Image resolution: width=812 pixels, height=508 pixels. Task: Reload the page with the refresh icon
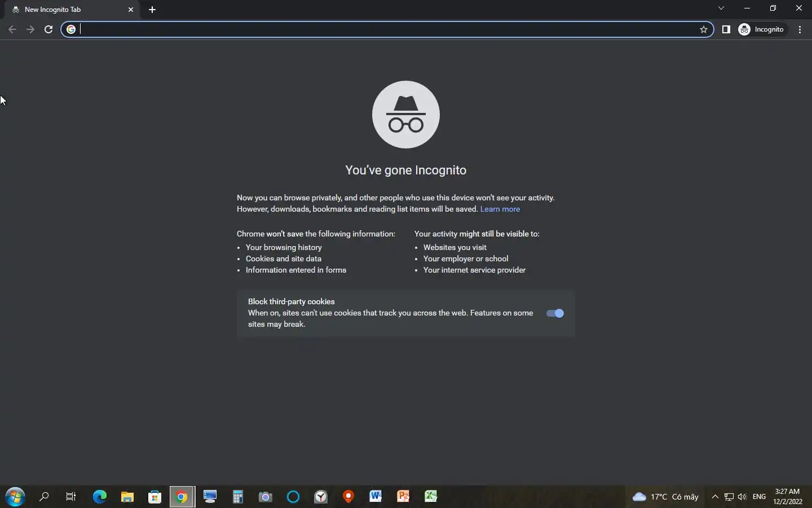pyautogui.click(x=48, y=29)
